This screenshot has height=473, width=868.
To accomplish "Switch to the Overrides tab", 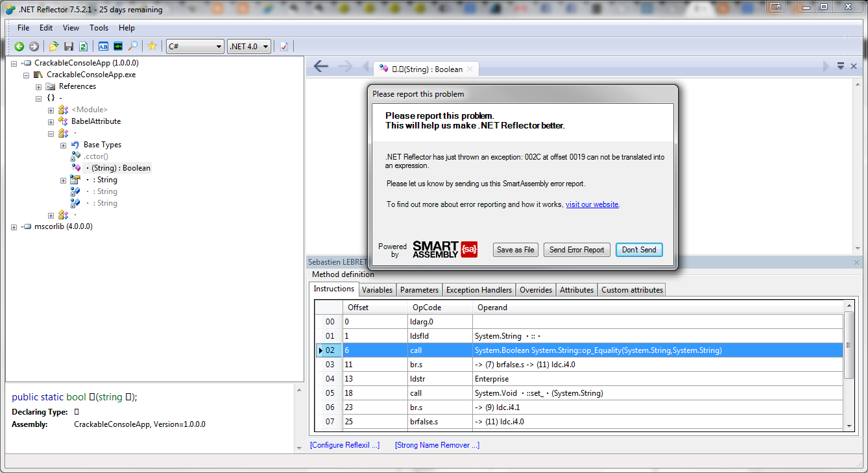I will coord(536,290).
